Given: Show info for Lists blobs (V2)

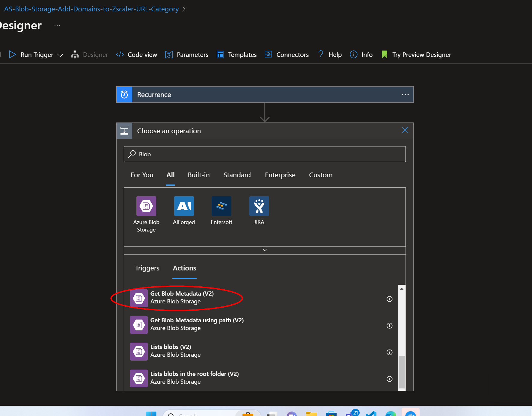Looking at the screenshot, I should (389, 352).
